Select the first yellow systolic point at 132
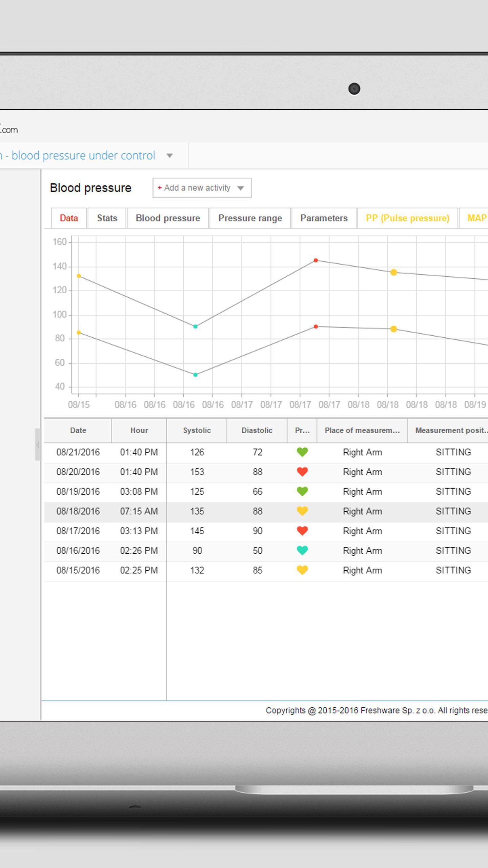This screenshot has height=868, width=488. [79, 276]
